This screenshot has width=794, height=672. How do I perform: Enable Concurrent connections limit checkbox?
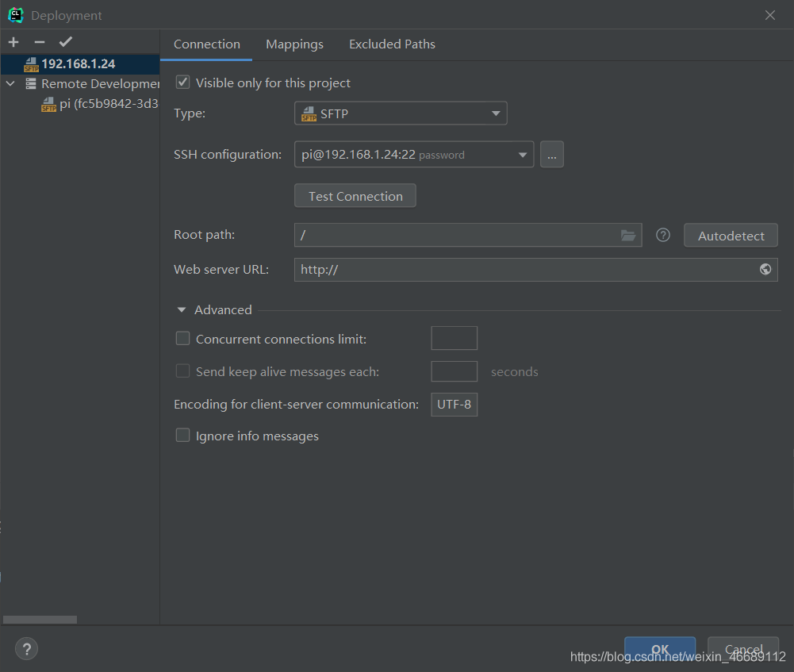(x=182, y=338)
